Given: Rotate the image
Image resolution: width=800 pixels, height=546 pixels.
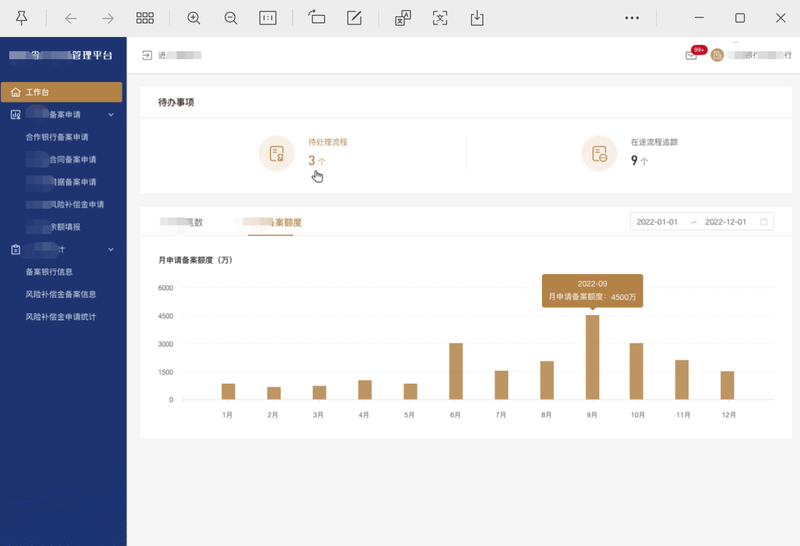Looking at the screenshot, I should (317, 18).
